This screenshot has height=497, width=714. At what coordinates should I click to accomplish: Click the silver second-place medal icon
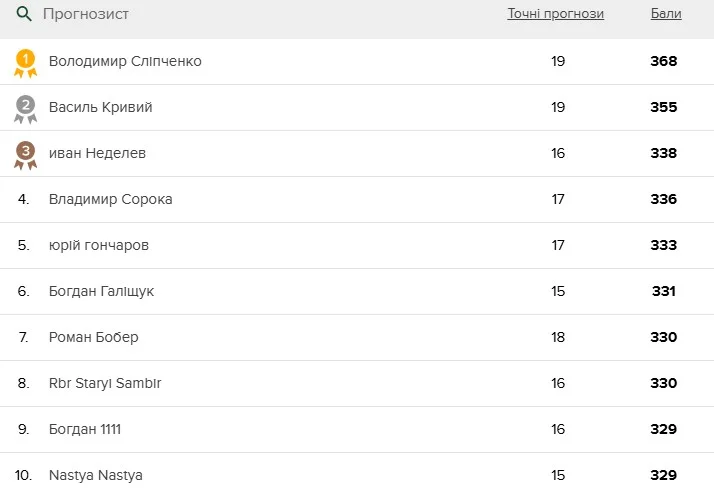pos(25,108)
